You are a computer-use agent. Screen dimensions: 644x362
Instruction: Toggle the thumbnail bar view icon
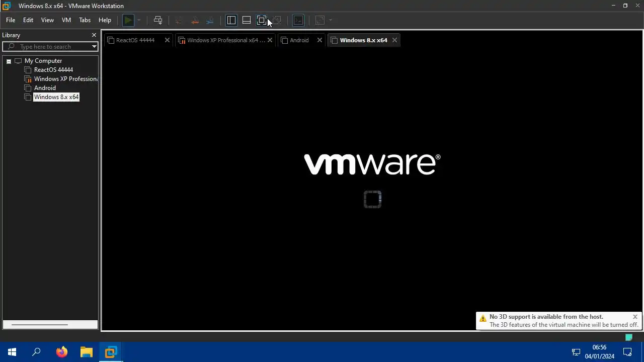(247, 20)
